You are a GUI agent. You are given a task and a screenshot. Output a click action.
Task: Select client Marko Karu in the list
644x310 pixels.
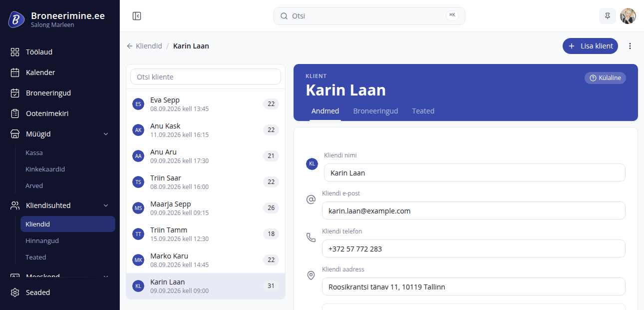(206, 260)
